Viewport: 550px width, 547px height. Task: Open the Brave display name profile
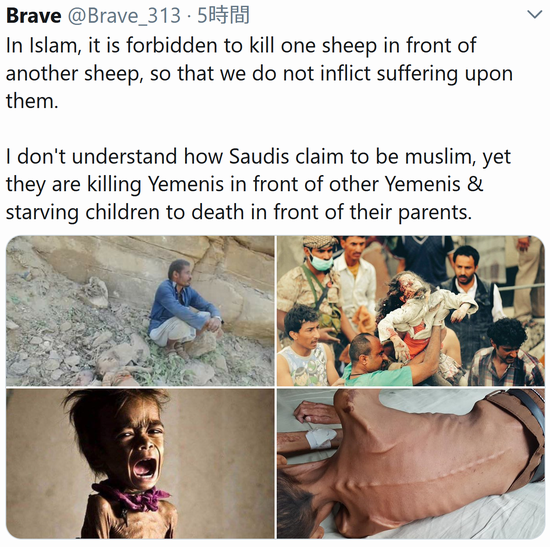(x=34, y=16)
